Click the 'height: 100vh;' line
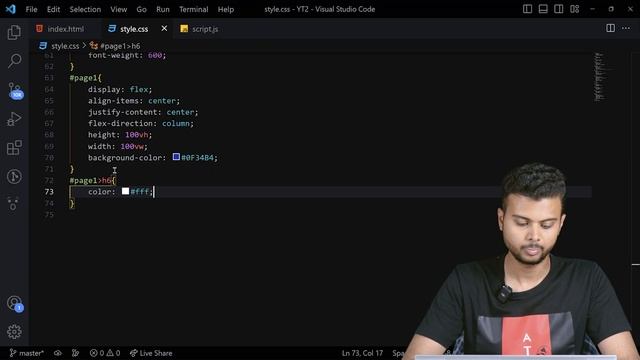The image size is (640, 360). [x=120, y=135]
